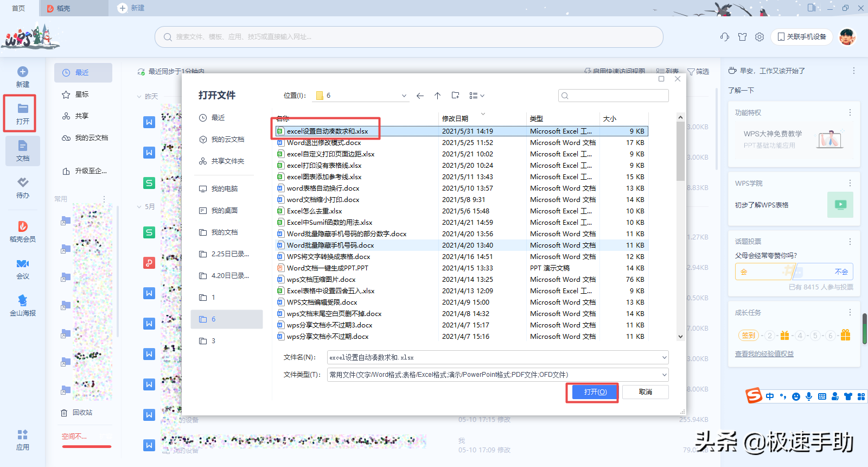Collapse the 5月 group chevron
Image resolution: width=868 pixels, height=467 pixels.
(139, 207)
